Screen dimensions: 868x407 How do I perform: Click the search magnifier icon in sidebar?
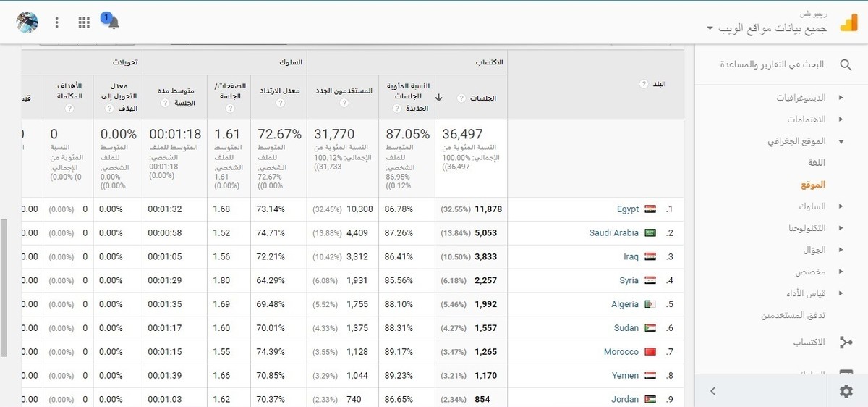pyautogui.click(x=846, y=65)
